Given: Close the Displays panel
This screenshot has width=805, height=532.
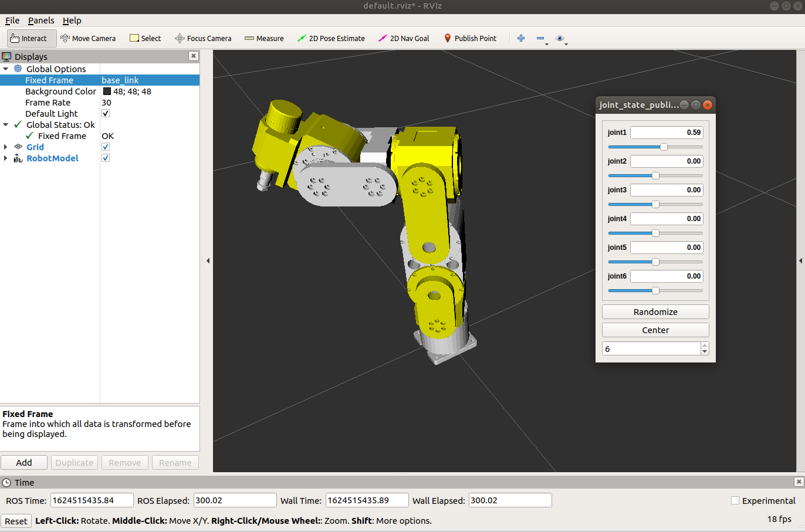Looking at the screenshot, I should pos(193,56).
